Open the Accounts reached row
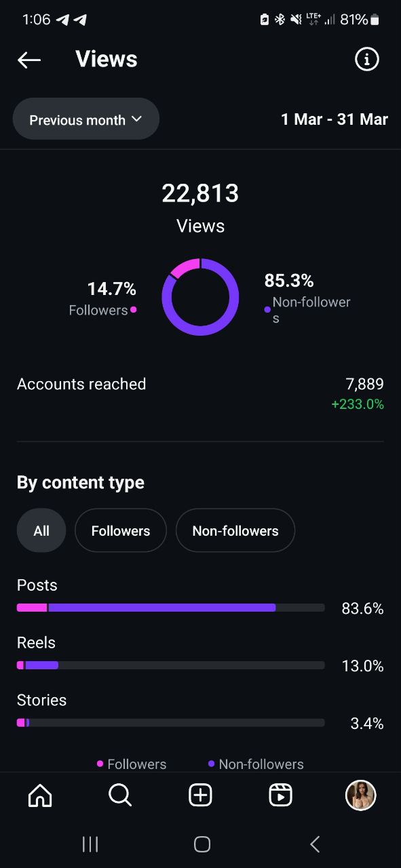 [x=200, y=394]
